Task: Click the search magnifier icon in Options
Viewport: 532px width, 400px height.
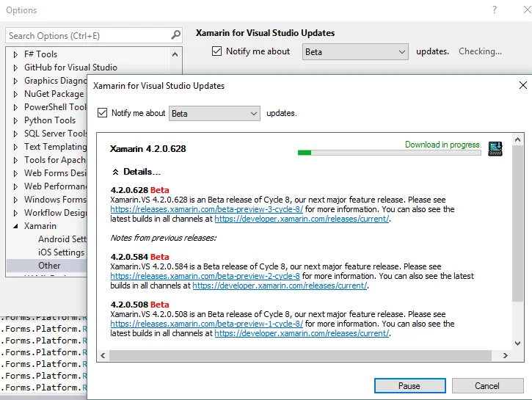Action: pyautogui.click(x=176, y=35)
